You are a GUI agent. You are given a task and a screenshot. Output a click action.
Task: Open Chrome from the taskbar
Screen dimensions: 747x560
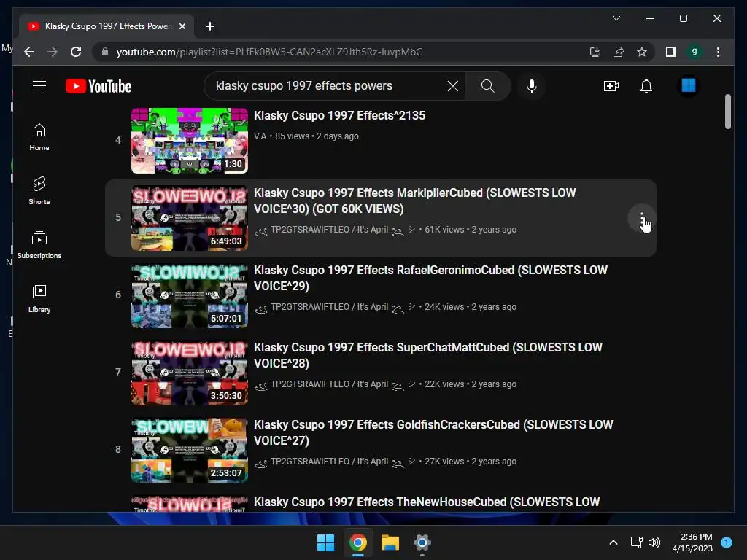click(357, 542)
